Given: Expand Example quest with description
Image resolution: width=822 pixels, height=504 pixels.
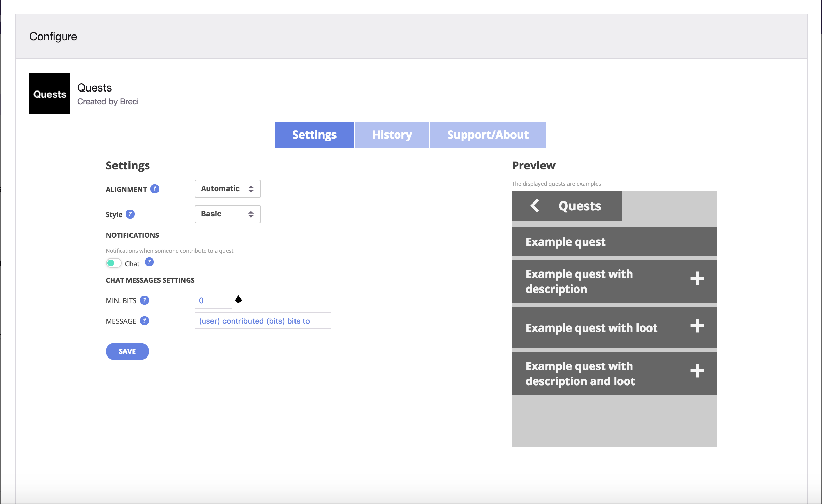Looking at the screenshot, I should 697,279.
